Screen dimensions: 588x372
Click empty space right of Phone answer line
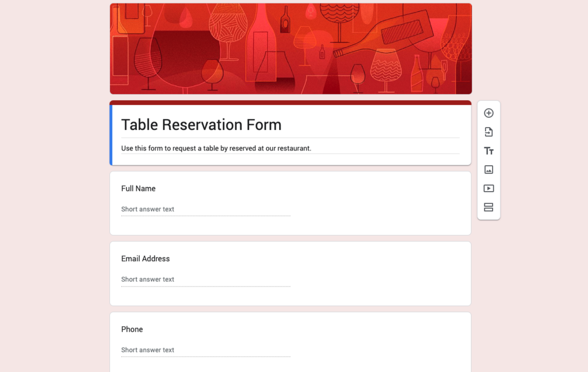click(x=380, y=350)
